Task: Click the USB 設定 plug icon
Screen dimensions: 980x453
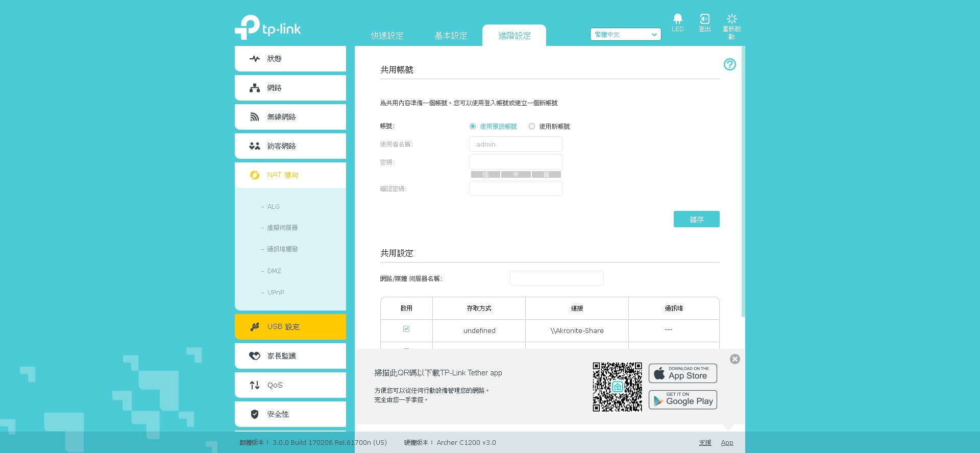Action: pyautogui.click(x=254, y=327)
